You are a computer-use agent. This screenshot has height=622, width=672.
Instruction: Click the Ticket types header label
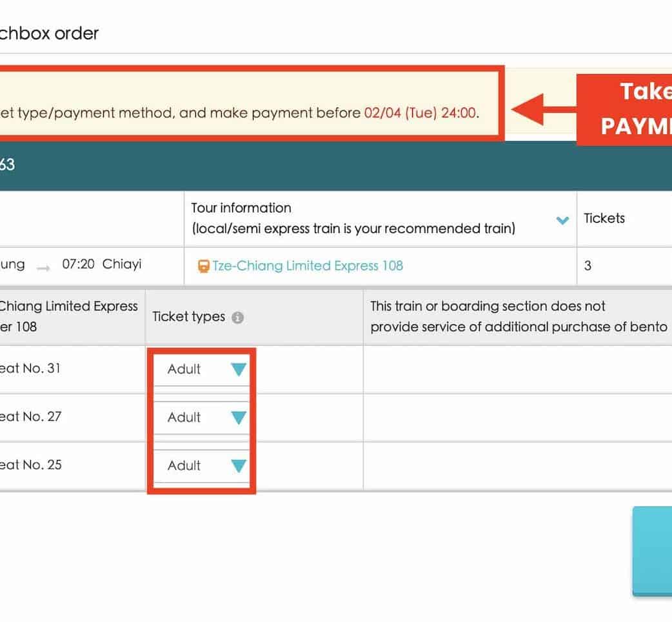coord(188,317)
